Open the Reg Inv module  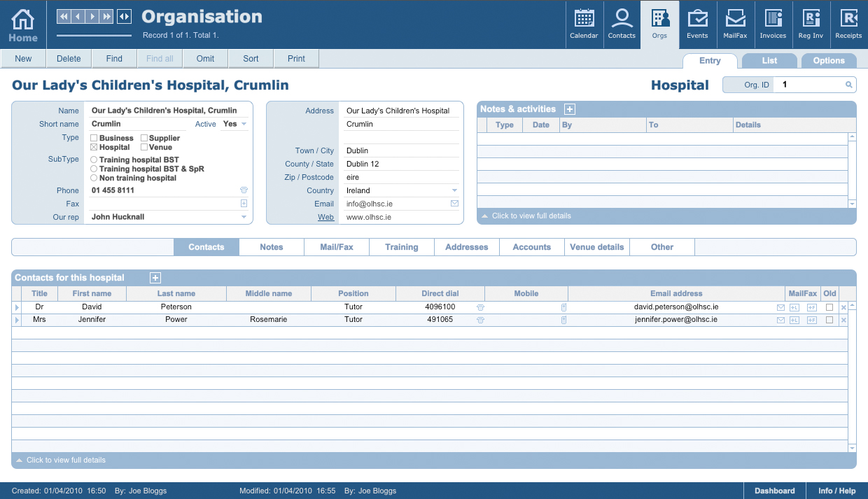(x=811, y=24)
